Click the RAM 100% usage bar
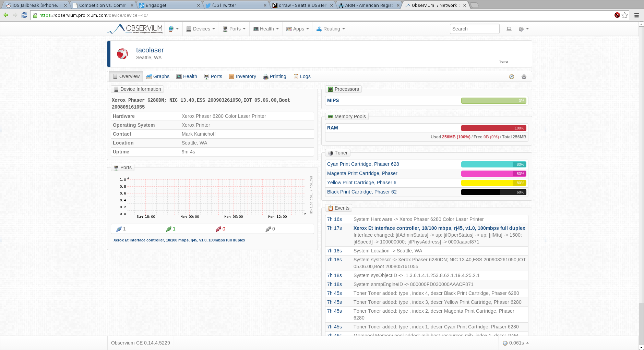The image size is (644, 350). click(x=494, y=128)
